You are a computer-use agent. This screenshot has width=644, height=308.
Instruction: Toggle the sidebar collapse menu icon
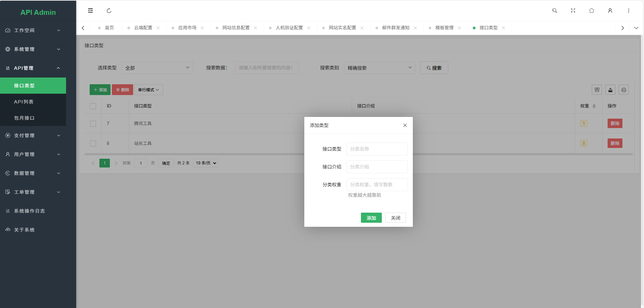(90, 11)
